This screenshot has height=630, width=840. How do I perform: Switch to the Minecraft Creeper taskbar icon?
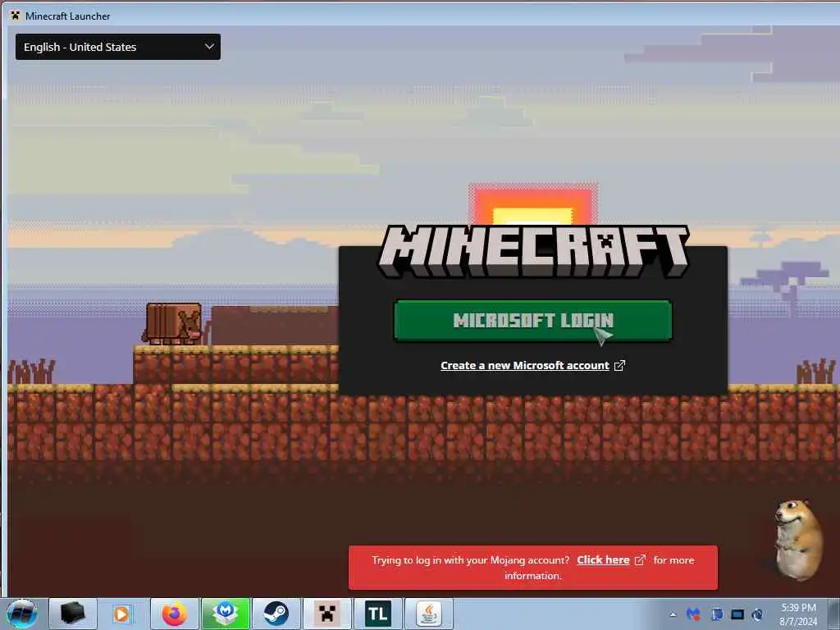(326, 614)
